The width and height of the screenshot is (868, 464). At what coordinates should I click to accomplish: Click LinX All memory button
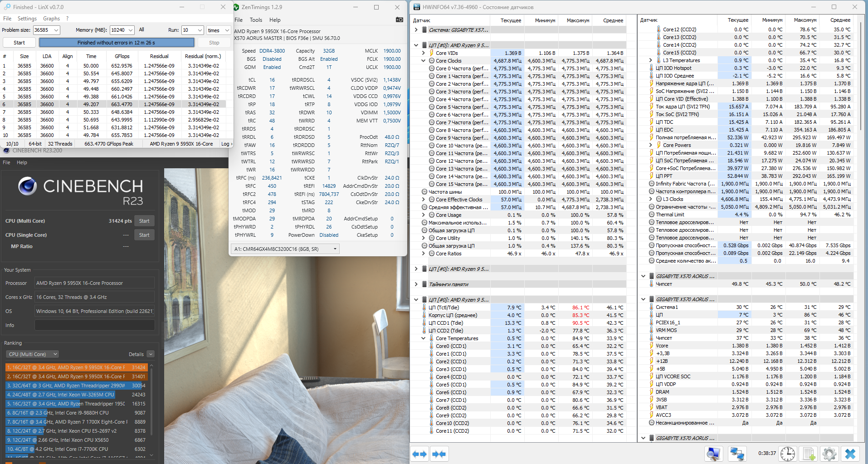[x=141, y=30]
